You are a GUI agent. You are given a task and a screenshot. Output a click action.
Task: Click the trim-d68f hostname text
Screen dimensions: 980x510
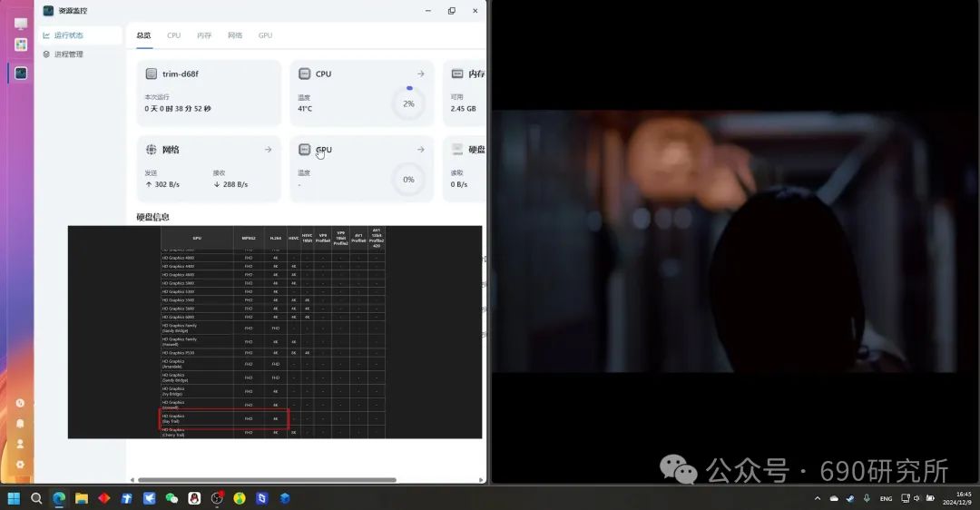click(x=181, y=74)
